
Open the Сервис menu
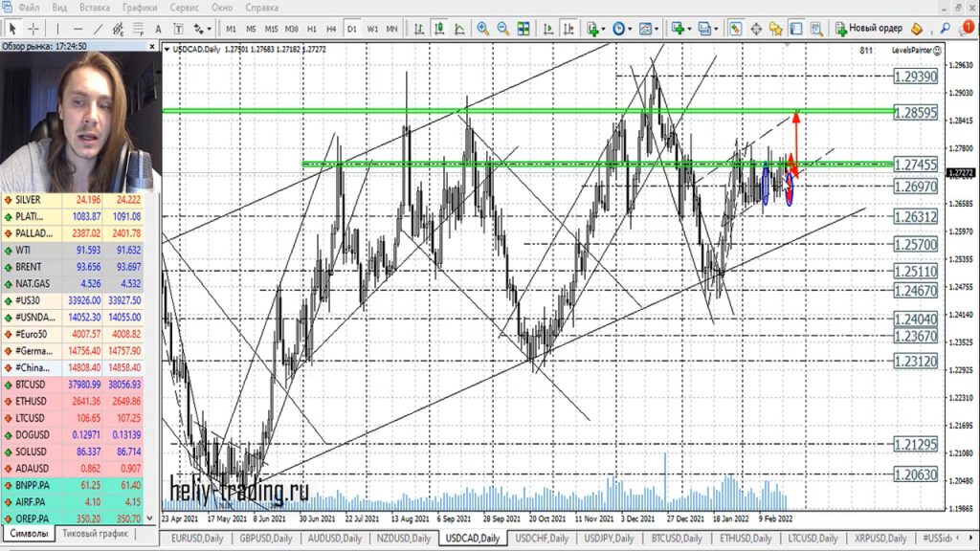coord(184,8)
